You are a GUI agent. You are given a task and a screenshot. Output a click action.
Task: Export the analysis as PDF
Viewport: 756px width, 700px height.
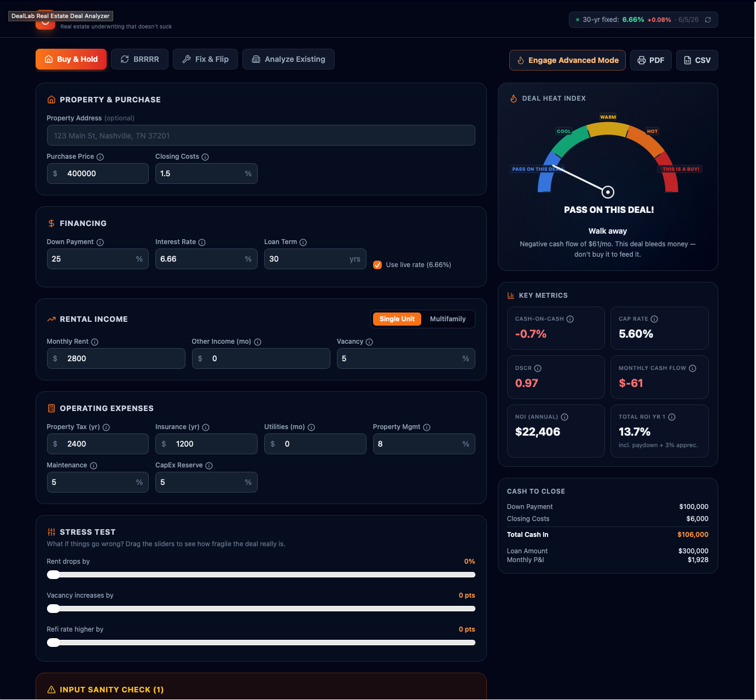pyautogui.click(x=651, y=60)
